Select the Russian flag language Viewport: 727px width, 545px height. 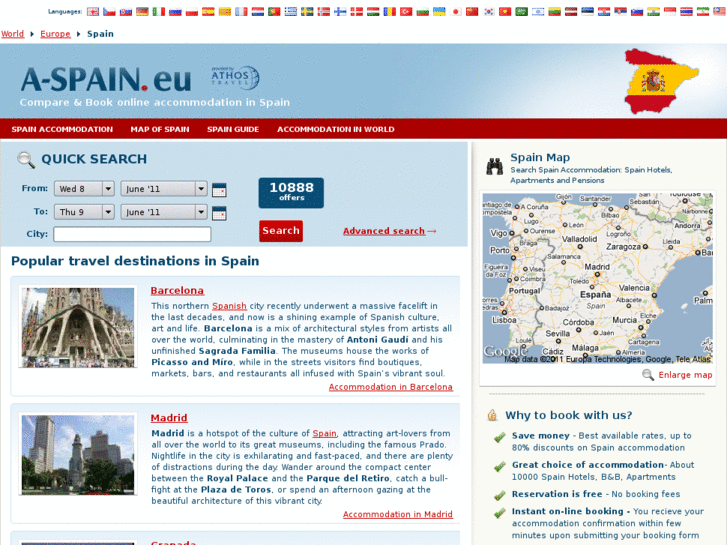(175, 12)
